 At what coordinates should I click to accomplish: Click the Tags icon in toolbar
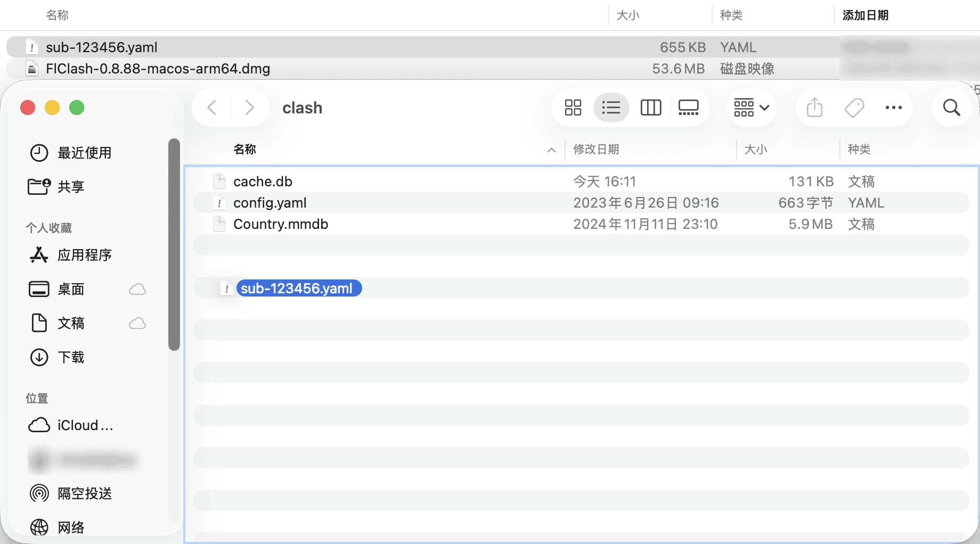click(x=854, y=108)
